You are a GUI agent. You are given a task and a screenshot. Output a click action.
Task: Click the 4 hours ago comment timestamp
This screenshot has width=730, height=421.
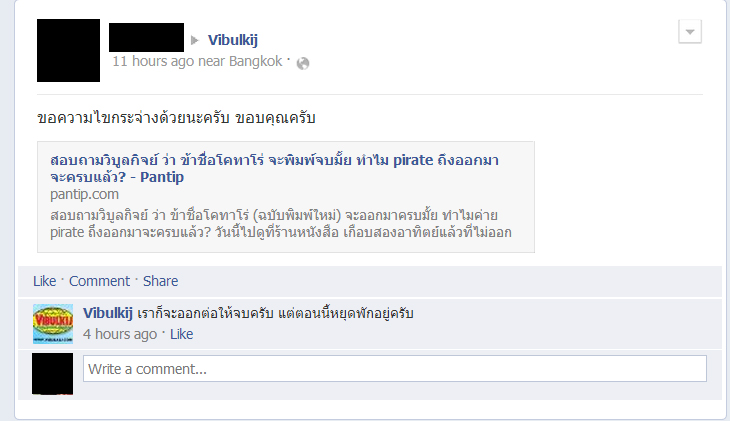(120, 334)
